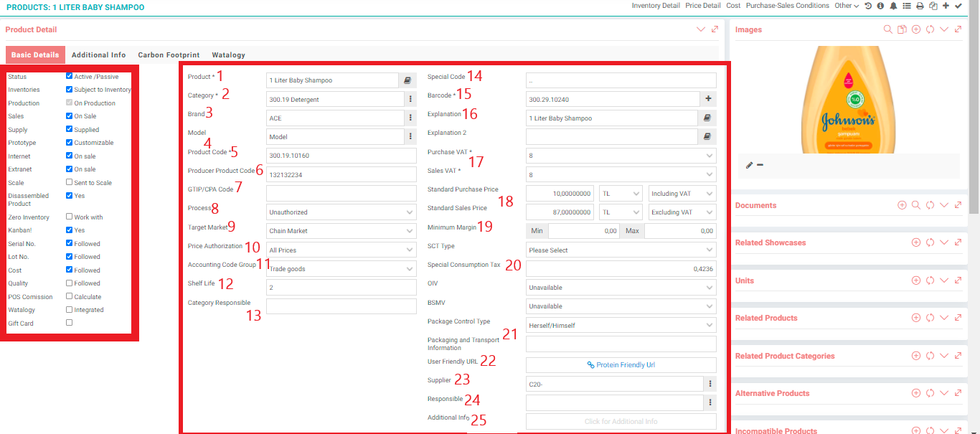Open Brand options three-dot button
The height and width of the screenshot is (434, 980).
point(410,118)
